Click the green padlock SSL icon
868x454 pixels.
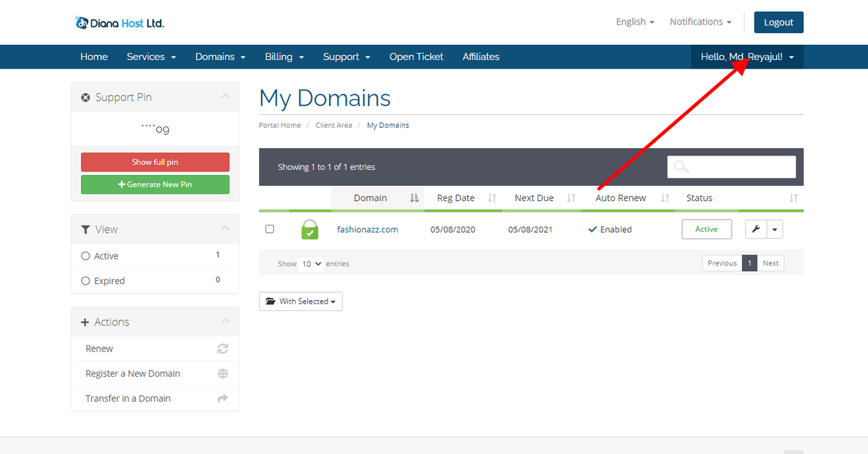[310, 229]
